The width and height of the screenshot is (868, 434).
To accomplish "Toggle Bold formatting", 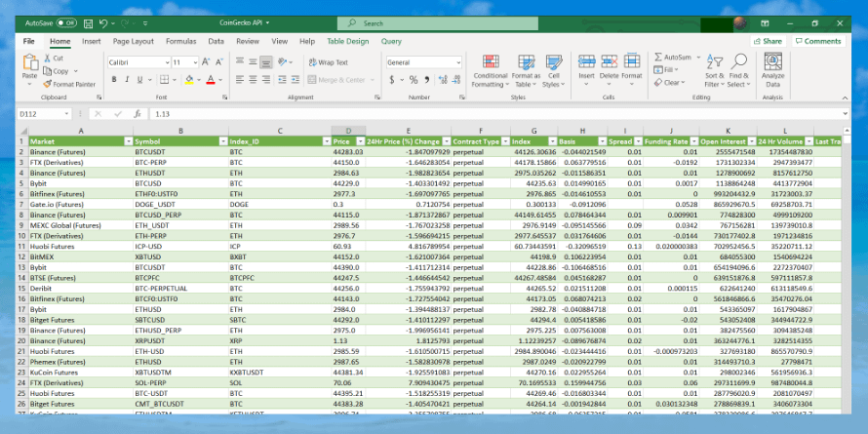I will coord(113,79).
